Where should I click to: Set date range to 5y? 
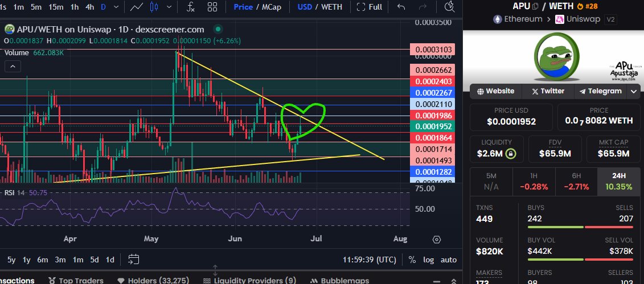point(11,260)
